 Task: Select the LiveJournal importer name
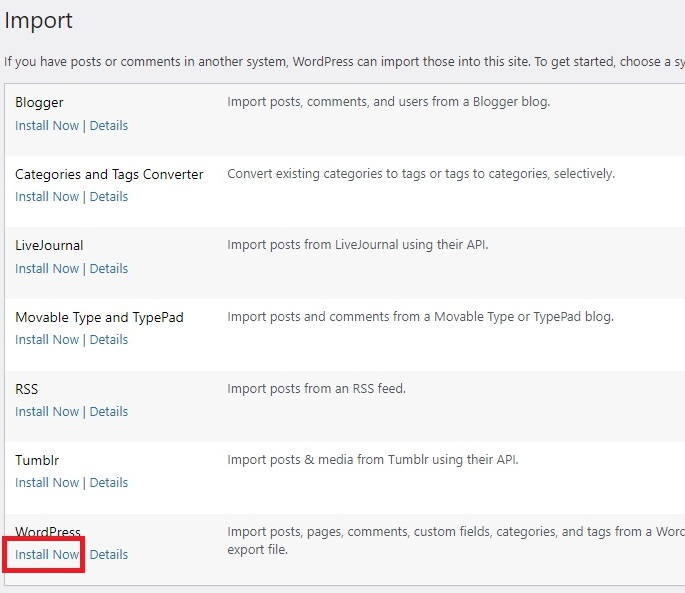click(49, 245)
